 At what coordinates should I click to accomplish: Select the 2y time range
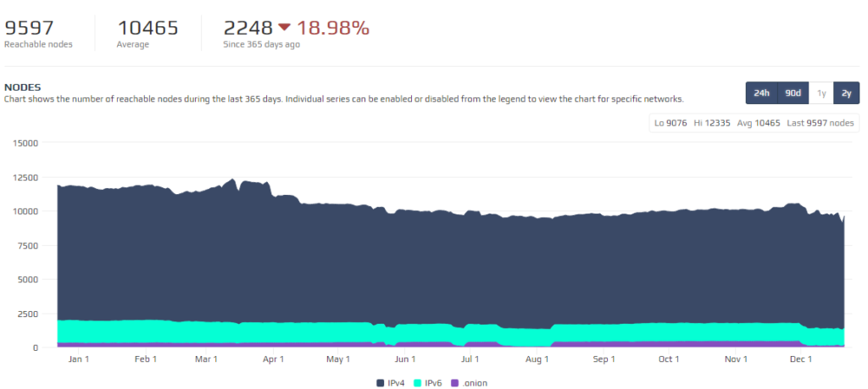point(846,93)
